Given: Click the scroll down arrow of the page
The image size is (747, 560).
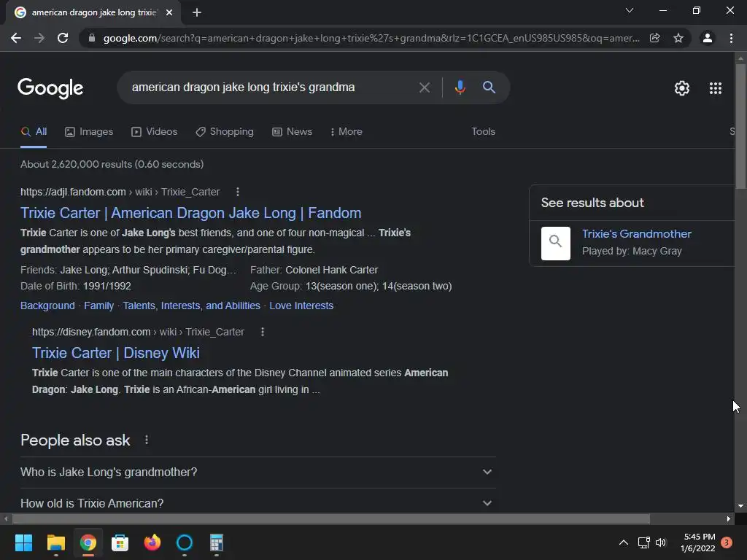Looking at the screenshot, I should tap(740, 506).
